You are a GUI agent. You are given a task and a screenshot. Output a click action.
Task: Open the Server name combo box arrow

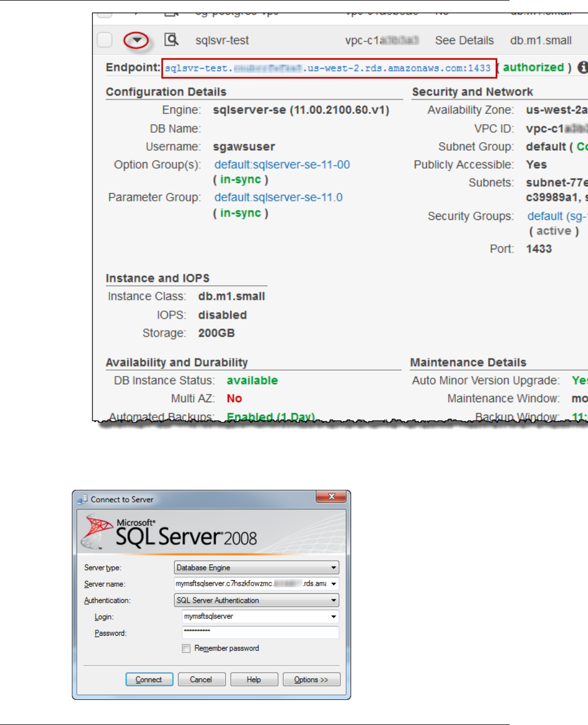(333, 584)
